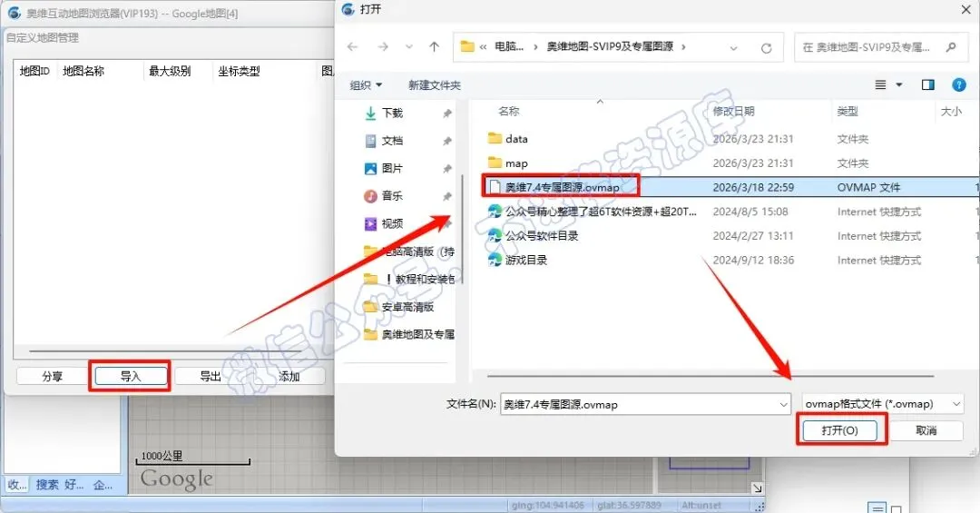Click 地图ID column header
This screenshot has width=980, height=513.
tap(35, 72)
